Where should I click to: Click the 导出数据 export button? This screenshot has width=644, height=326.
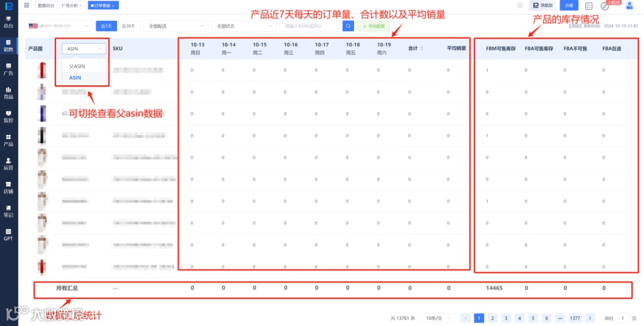(x=374, y=26)
